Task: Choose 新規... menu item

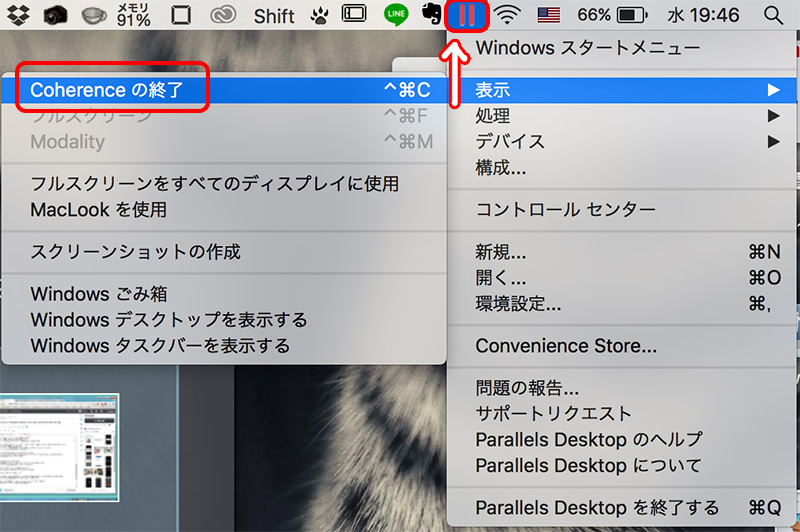Action: (622, 252)
